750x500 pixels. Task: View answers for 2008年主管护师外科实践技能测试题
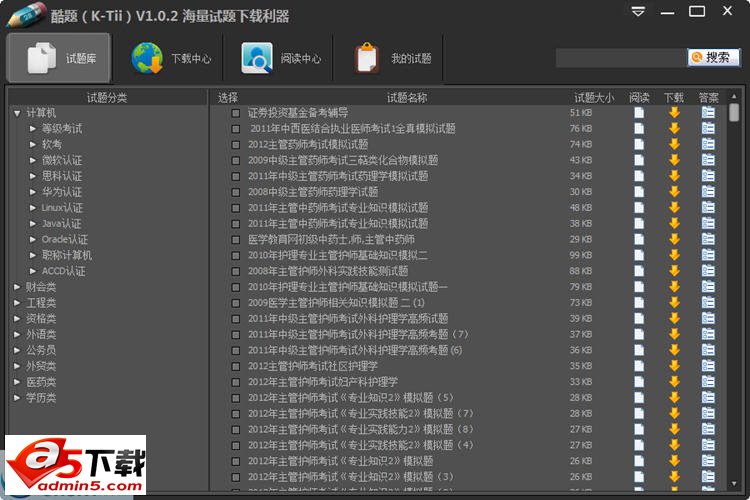click(708, 271)
